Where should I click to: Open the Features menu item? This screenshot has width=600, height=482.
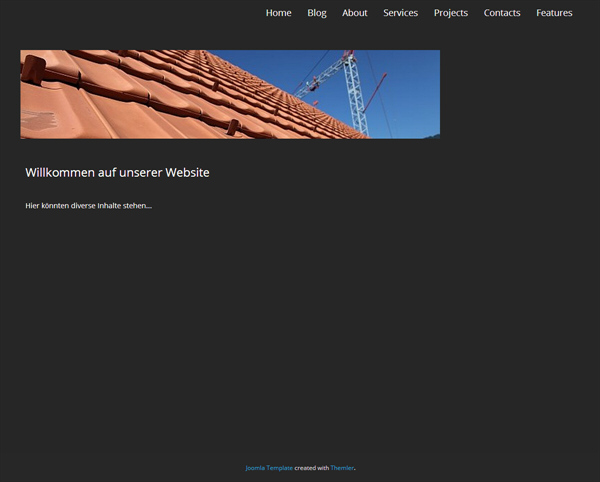[x=554, y=13]
